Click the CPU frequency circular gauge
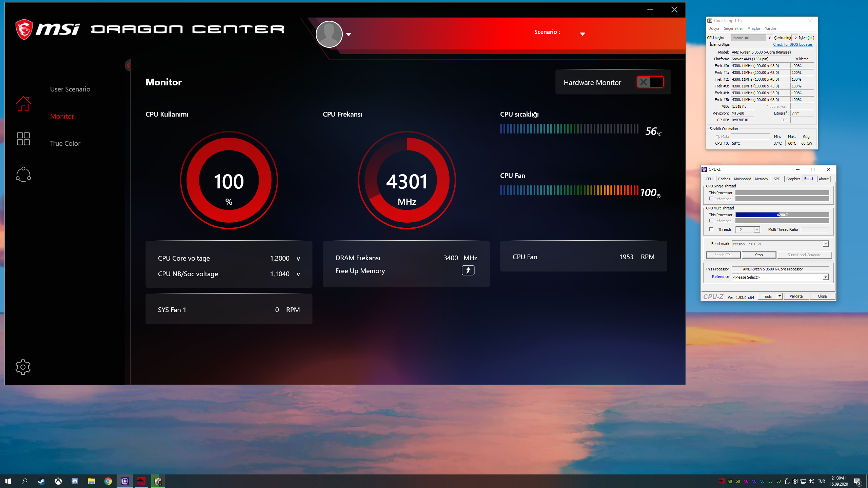This screenshot has width=868, height=488. 407,180
